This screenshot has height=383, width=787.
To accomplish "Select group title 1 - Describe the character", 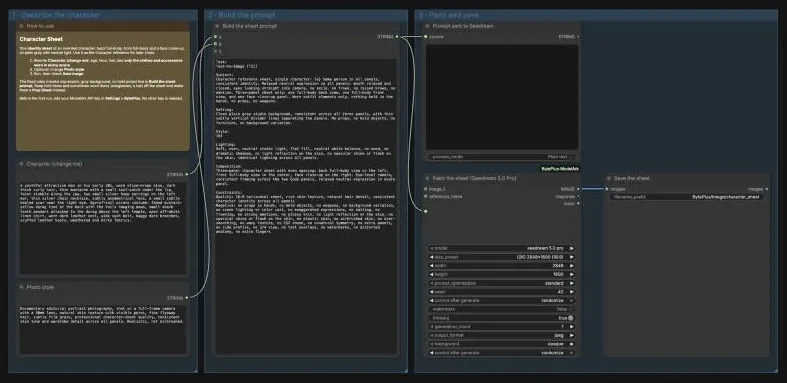I will [x=56, y=15].
